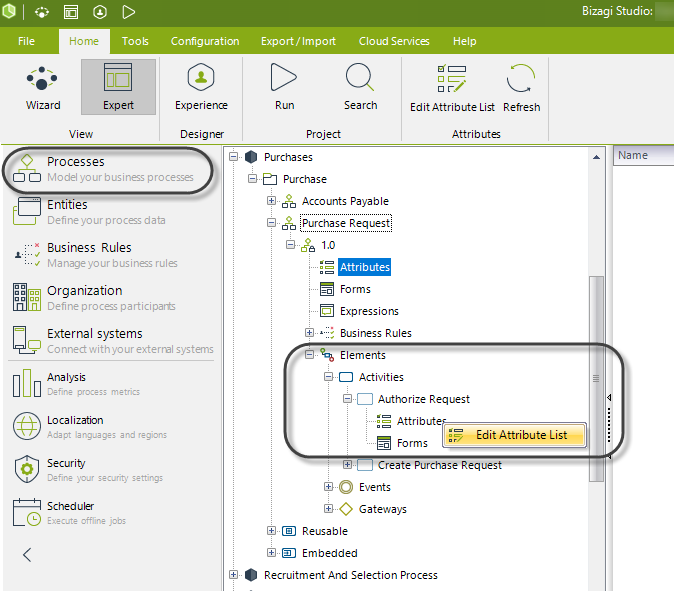Screen dimensions: 674x591
Task: Select the Recruitment And Selection Process label
Action: [350, 575]
